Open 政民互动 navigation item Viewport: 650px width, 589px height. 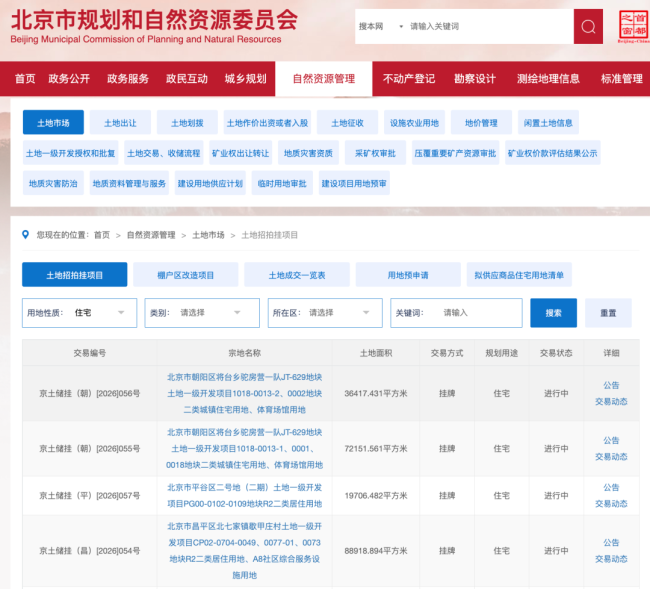coord(187,79)
